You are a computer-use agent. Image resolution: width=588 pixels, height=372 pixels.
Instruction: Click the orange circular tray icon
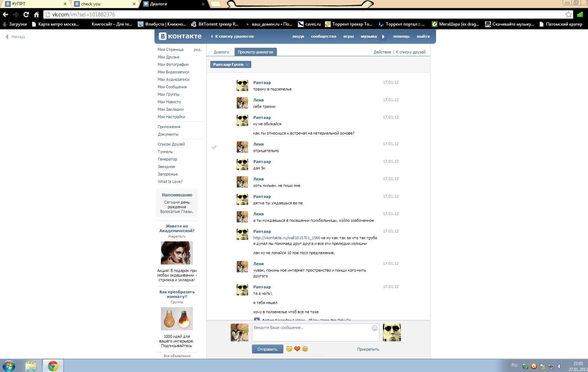coord(534,366)
